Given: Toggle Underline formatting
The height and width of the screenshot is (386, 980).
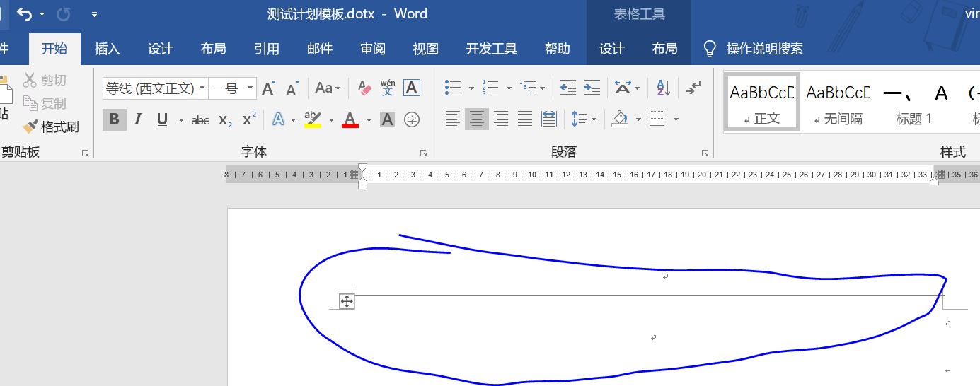Looking at the screenshot, I should click(162, 119).
